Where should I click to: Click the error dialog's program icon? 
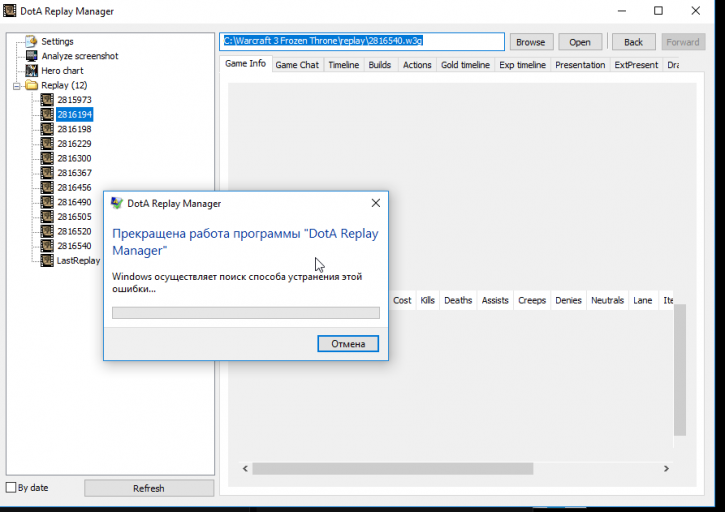click(x=117, y=203)
